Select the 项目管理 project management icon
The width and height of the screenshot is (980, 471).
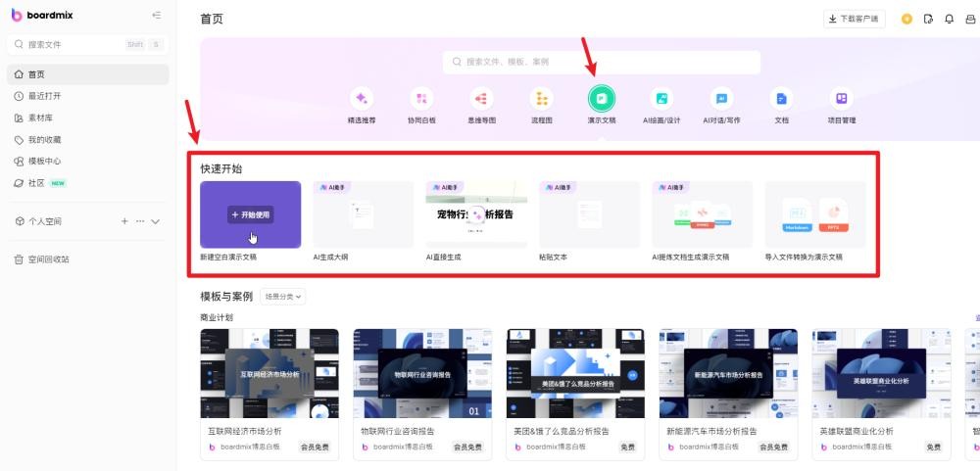tap(841, 99)
